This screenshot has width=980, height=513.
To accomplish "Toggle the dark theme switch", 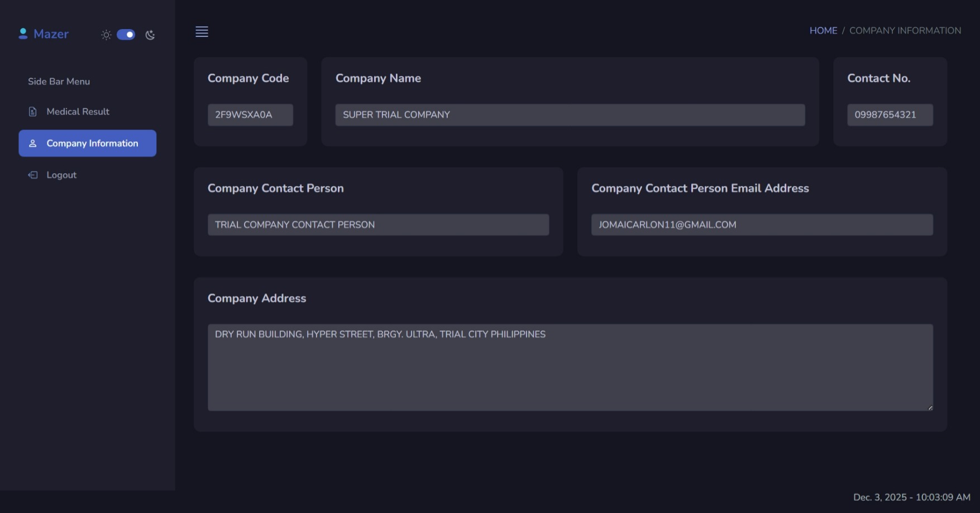I will (x=126, y=35).
